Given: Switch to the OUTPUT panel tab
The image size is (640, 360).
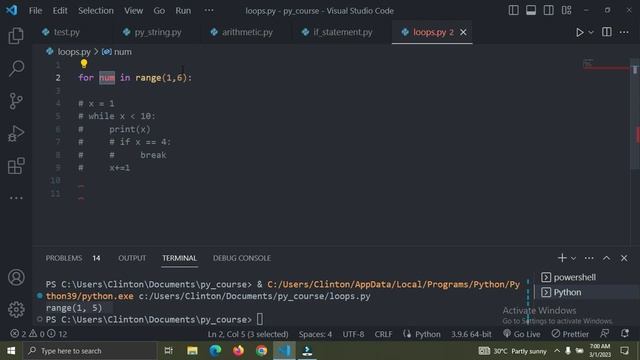Looking at the screenshot, I should [x=132, y=258].
